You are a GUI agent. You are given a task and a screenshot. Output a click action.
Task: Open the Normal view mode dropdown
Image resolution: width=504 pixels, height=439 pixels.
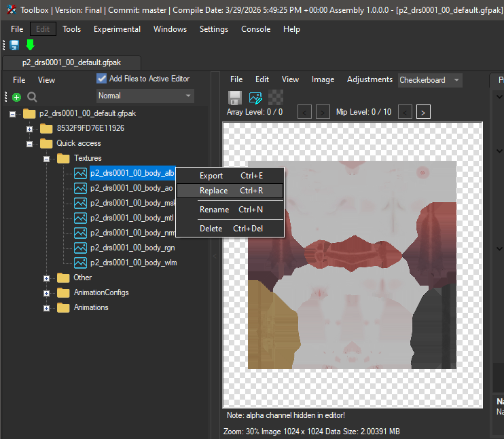pyautogui.click(x=145, y=96)
